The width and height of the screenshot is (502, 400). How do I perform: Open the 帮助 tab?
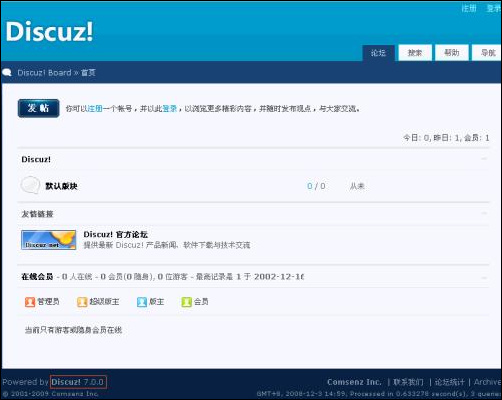point(452,53)
